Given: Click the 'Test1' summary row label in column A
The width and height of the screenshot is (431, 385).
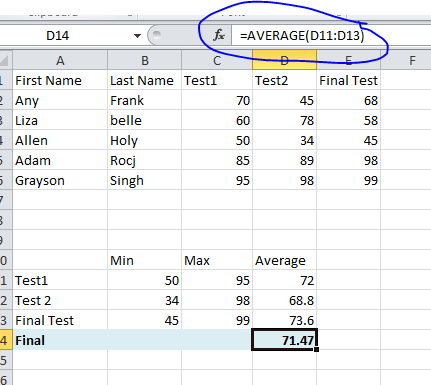Looking at the screenshot, I should click(x=60, y=280).
